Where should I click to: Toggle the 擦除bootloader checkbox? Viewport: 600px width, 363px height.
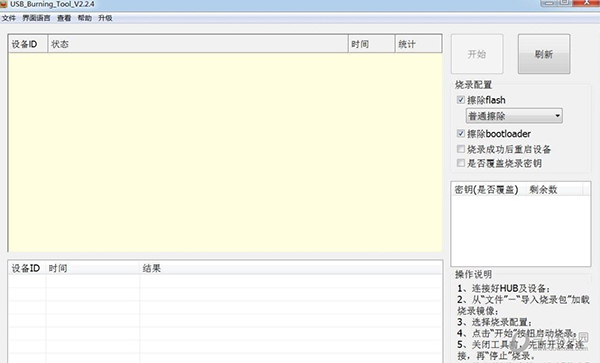pos(461,133)
